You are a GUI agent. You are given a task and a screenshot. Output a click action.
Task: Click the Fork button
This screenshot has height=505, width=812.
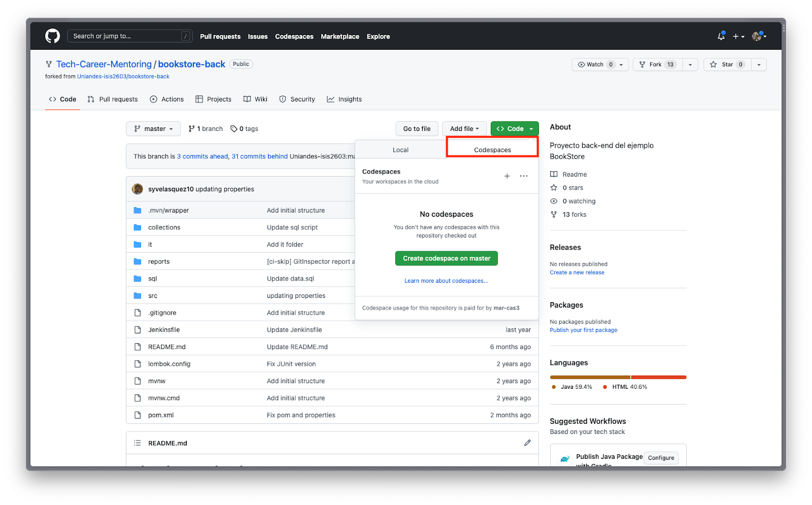(657, 64)
